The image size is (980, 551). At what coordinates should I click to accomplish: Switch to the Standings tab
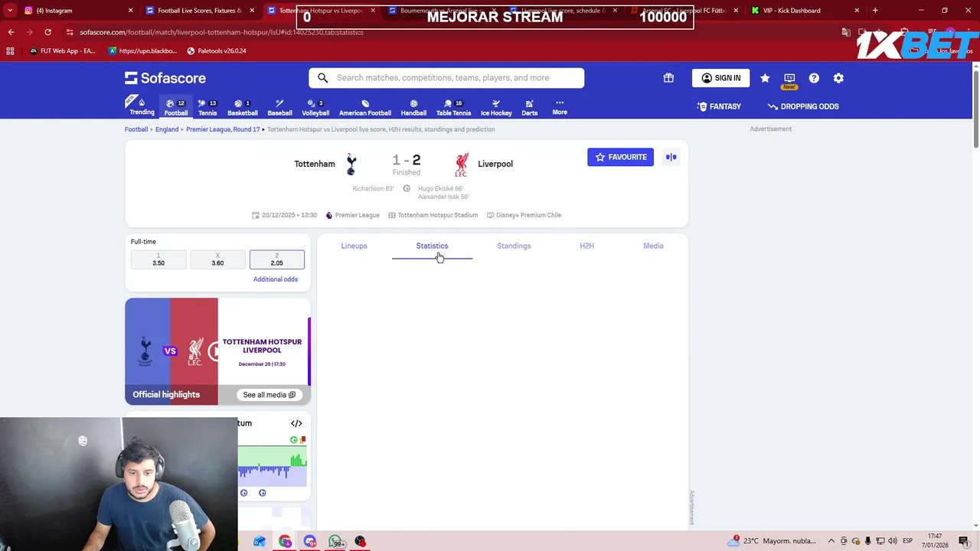point(514,246)
